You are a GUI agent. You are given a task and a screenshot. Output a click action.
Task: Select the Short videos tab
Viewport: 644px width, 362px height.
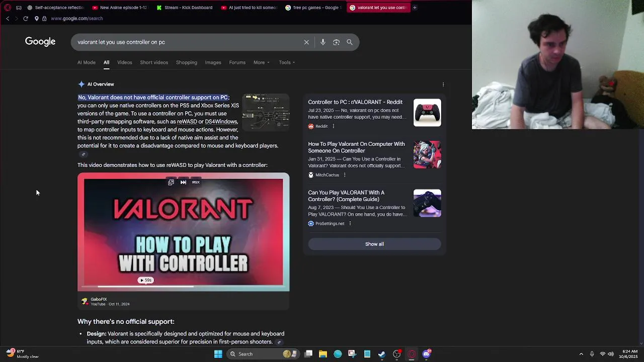pyautogui.click(x=154, y=62)
